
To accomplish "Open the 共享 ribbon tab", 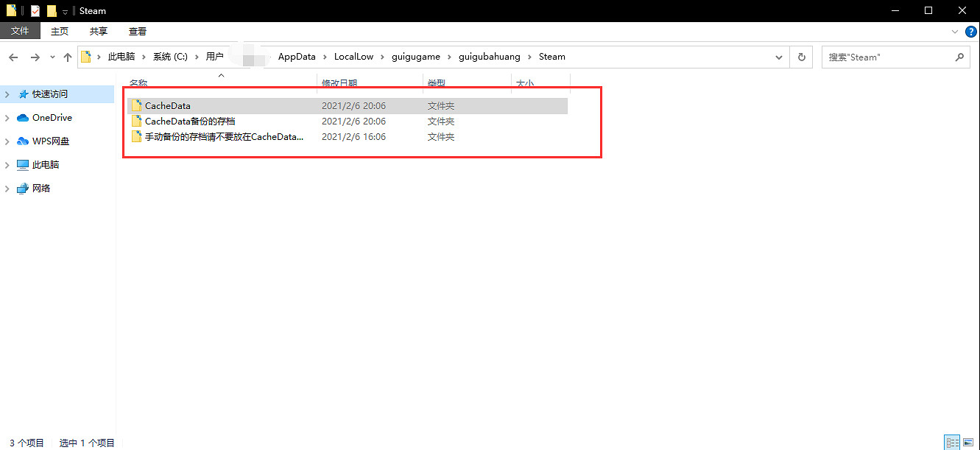I will (99, 31).
